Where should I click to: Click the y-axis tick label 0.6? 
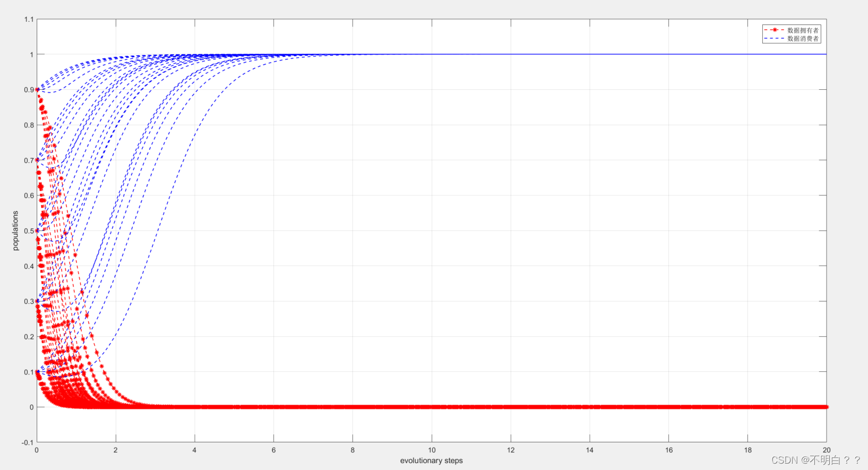[29, 195]
